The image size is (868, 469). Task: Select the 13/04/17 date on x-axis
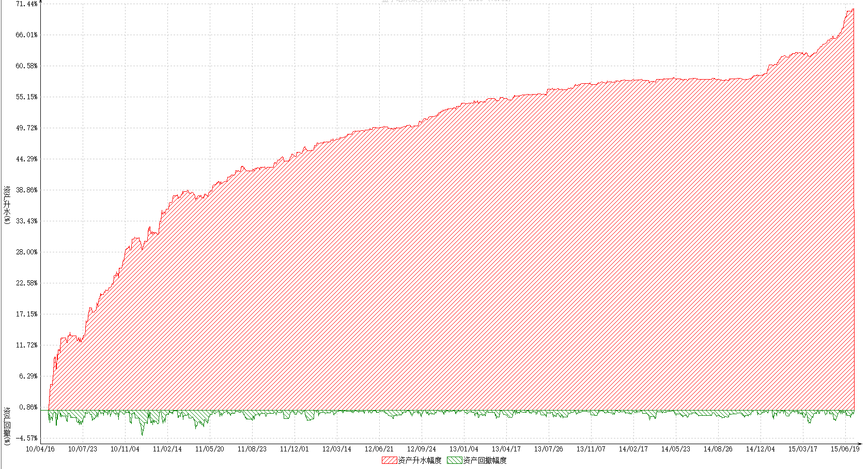point(506,449)
